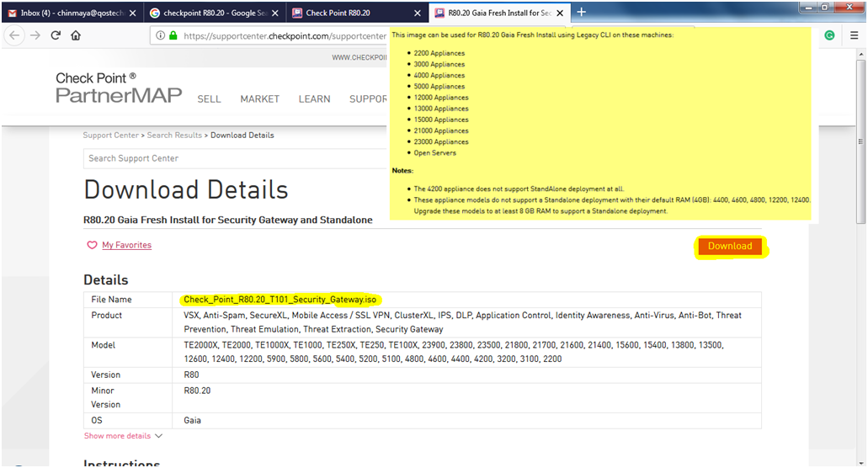Click the browser forward arrow
868x468 pixels.
click(35, 35)
